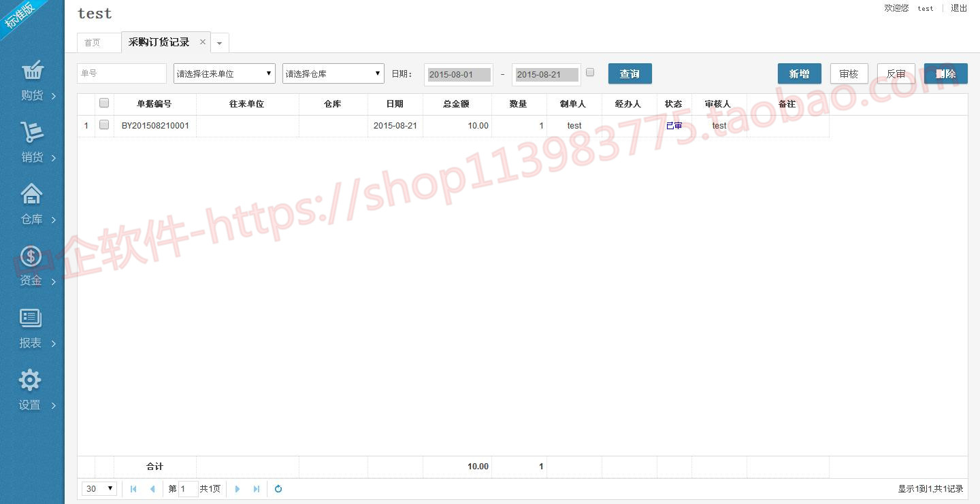The height and width of the screenshot is (504, 980).
Task: Open the 销货 sales trolley icon
Action: [31, 132]
